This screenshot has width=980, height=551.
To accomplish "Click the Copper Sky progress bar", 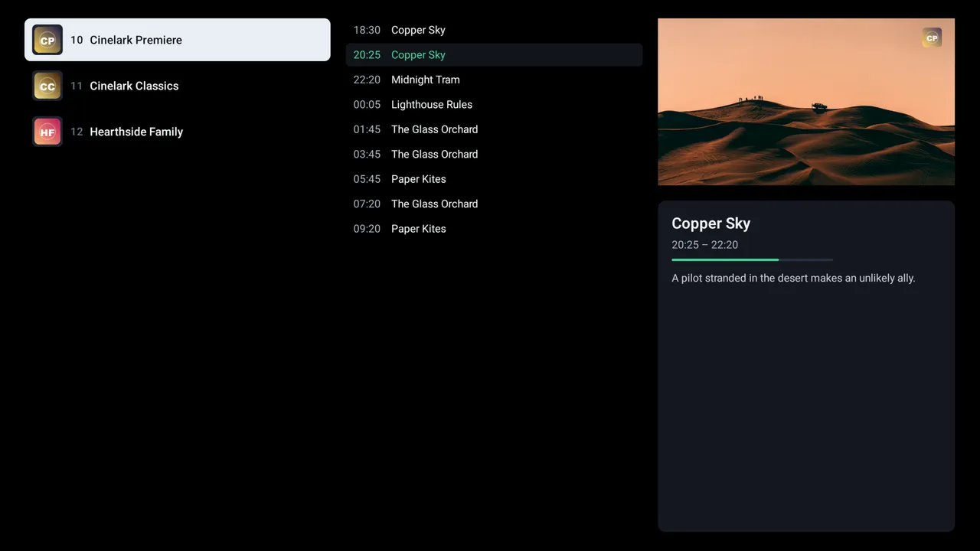I will pyautogui.click(x=752, y=260).
